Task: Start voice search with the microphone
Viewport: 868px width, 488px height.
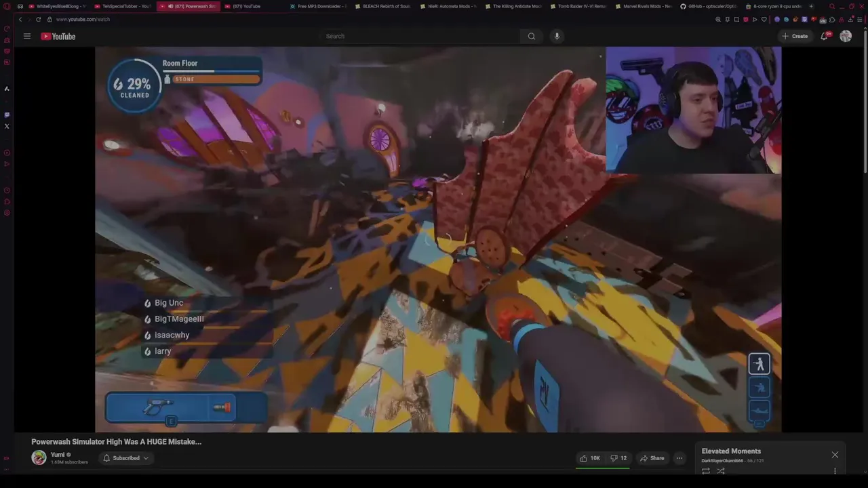Action: [557, 36]
